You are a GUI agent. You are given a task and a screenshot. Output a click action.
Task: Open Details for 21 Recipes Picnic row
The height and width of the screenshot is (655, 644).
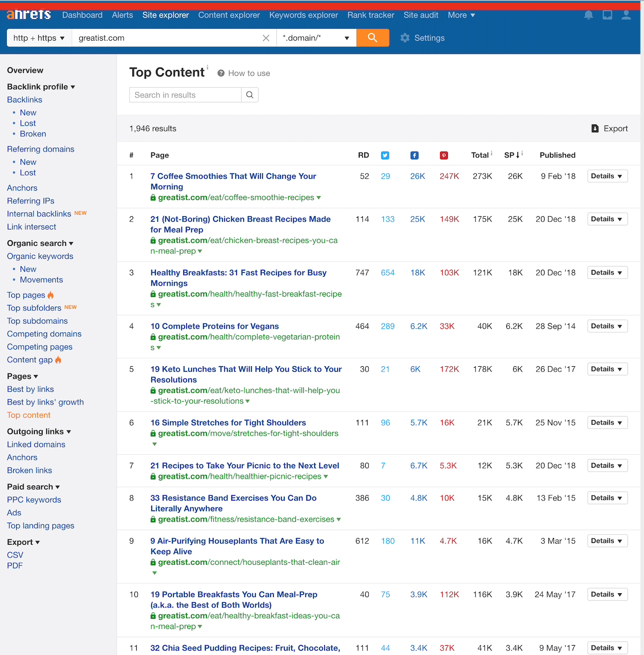tap(607, 466)
